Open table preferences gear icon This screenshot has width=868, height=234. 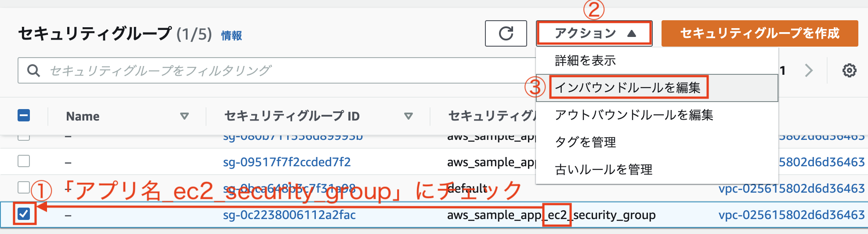[x=849, y=70]
